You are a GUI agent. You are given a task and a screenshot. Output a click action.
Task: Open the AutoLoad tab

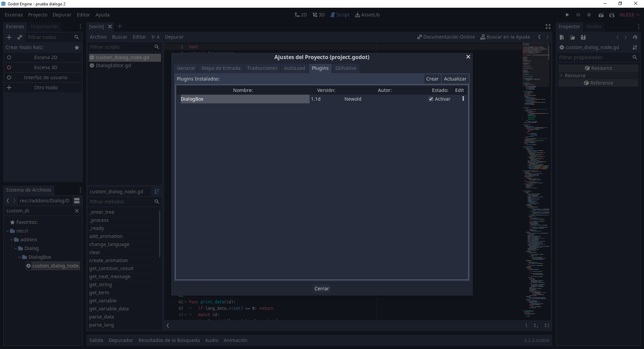tap(294, 68)
